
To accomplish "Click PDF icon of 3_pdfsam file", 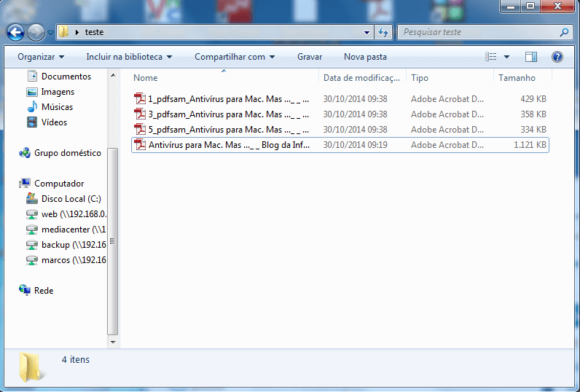I will 140,114.
